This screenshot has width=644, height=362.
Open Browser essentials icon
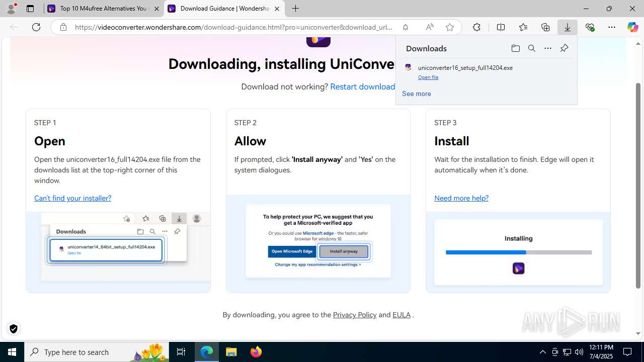590,27
